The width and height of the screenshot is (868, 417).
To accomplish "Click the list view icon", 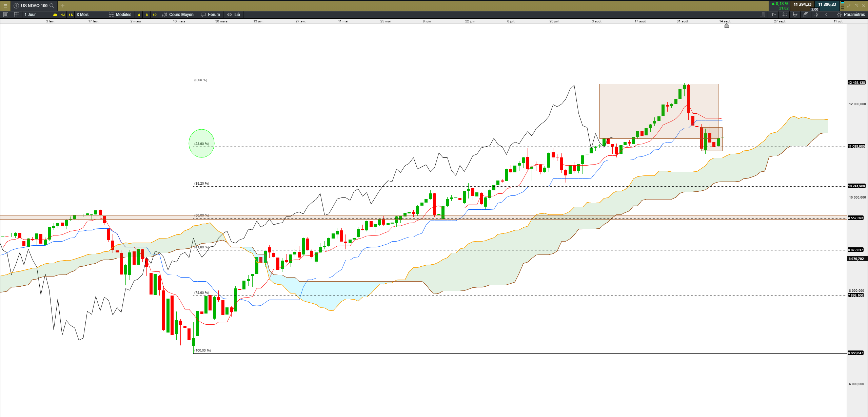I will tap(5, 15).
